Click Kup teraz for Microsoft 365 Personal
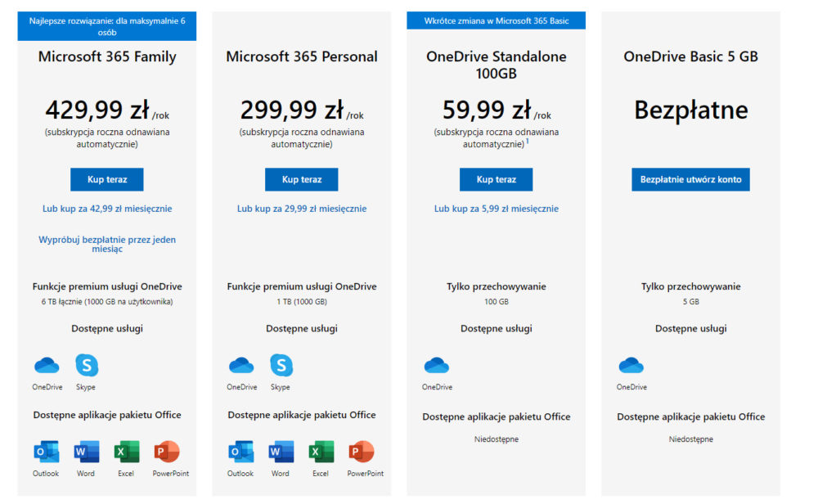Viewport: 818px width, 504px height. (x=302, y=179)
